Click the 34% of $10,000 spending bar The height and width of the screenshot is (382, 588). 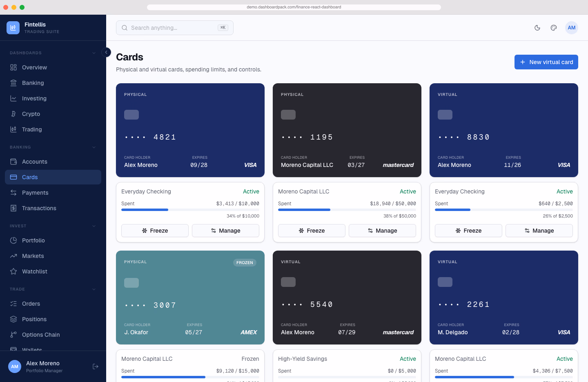[x=190, y=210]
